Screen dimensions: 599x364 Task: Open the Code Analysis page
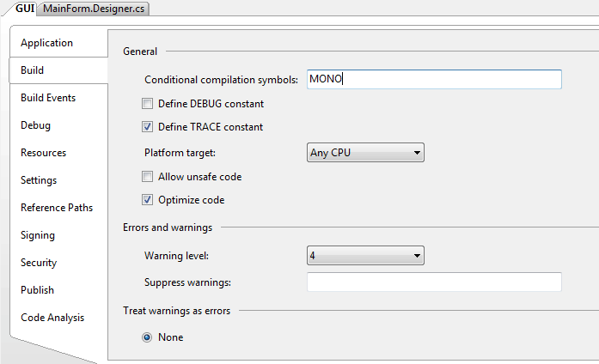52,318
